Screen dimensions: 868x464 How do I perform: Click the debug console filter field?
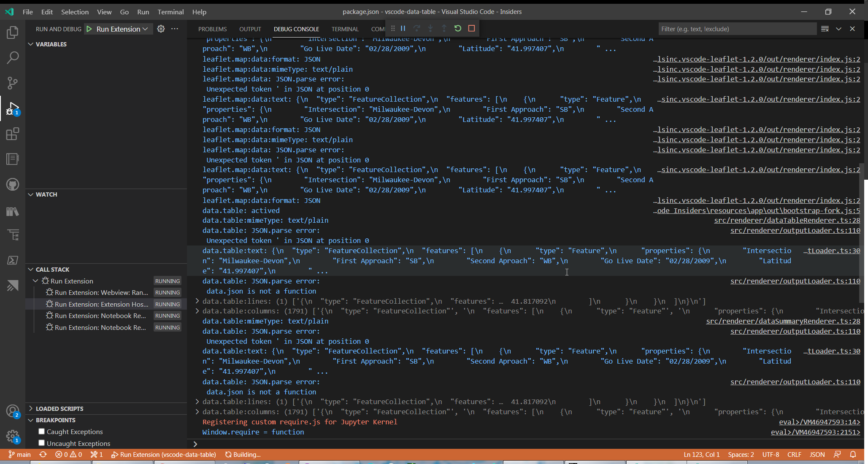[737, 29]
